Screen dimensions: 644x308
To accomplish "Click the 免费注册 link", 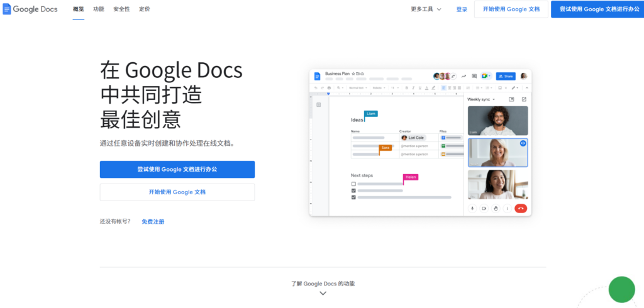I will (153, 221).
